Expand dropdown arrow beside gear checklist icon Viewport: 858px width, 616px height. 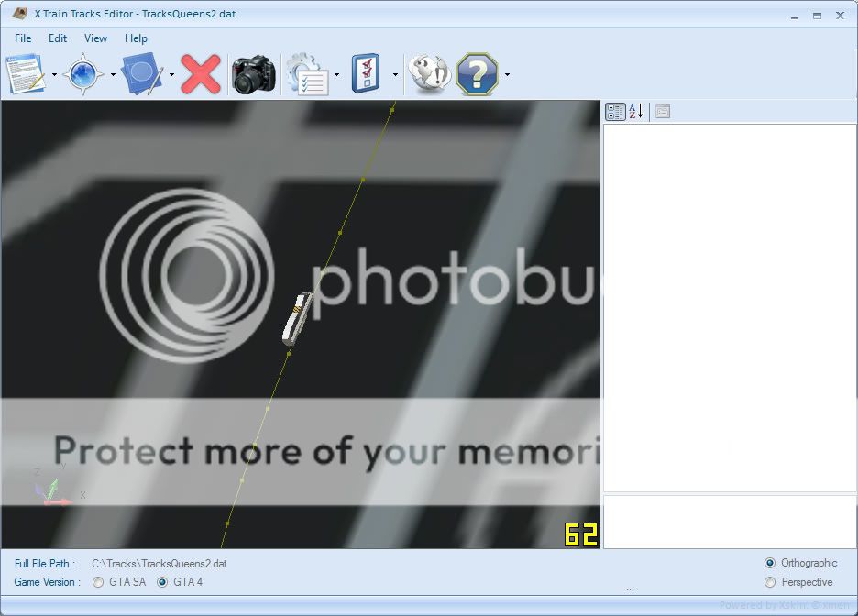click(x=336, y=74)
